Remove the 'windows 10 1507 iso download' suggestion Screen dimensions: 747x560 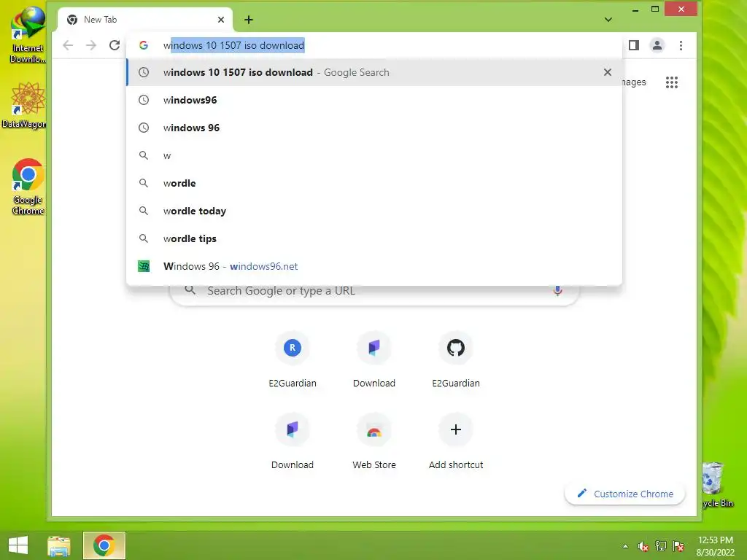coord(608,72)
